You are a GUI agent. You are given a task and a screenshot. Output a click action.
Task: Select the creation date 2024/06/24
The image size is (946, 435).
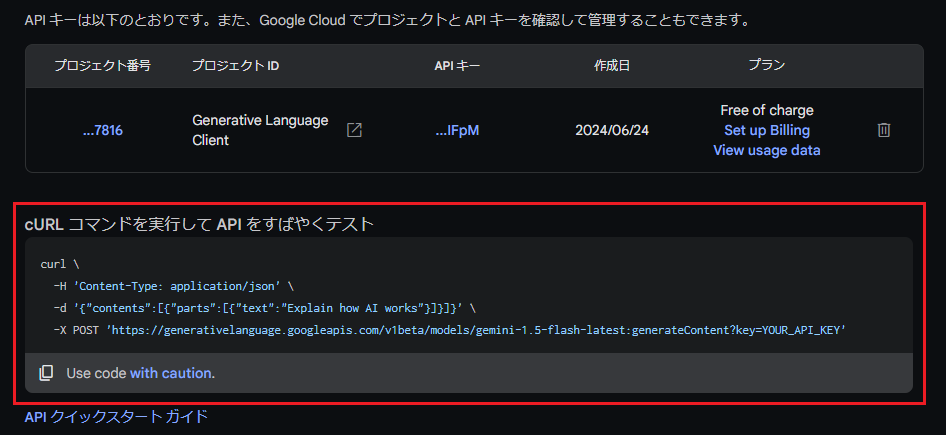[612, 130]
